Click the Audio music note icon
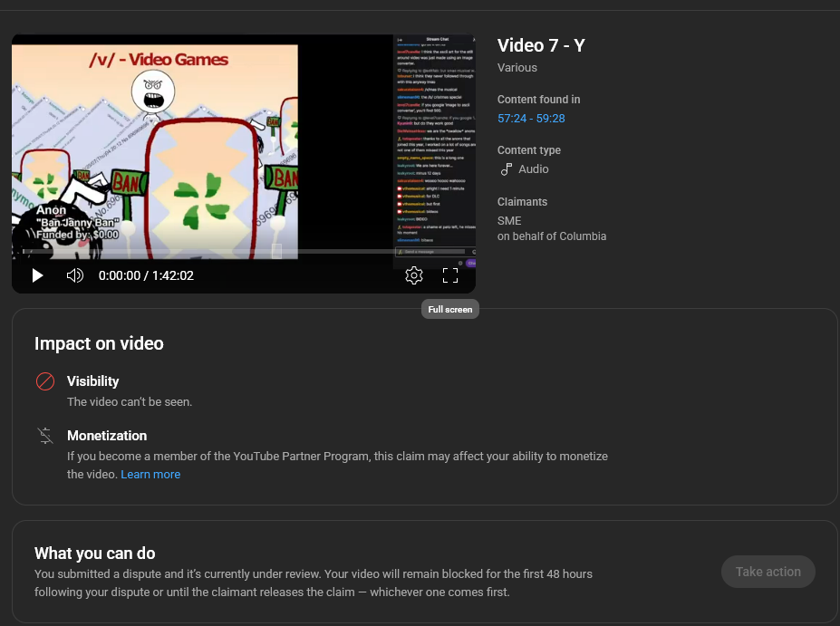 click(x=507, y=169)
